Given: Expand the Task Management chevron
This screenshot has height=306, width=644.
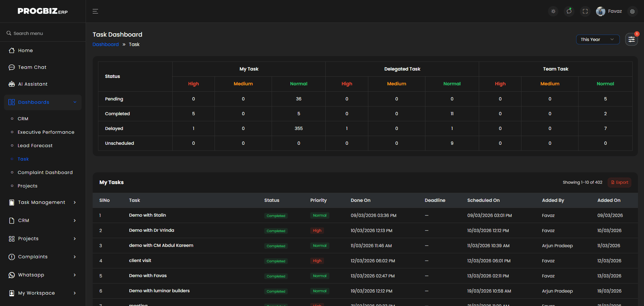Looking at the screenshot, I should pyautogui.click(x=75, y=202).
